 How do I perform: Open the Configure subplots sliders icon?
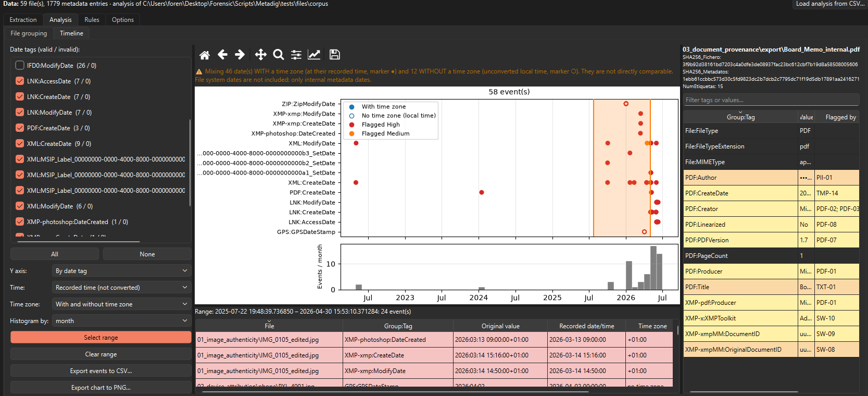(x=296, y=55)
